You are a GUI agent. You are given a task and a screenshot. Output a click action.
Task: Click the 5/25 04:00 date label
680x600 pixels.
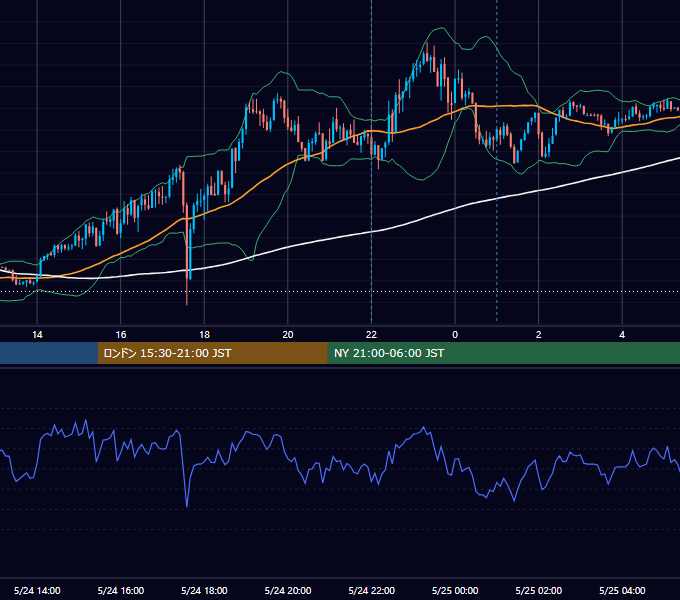[622, 590]
